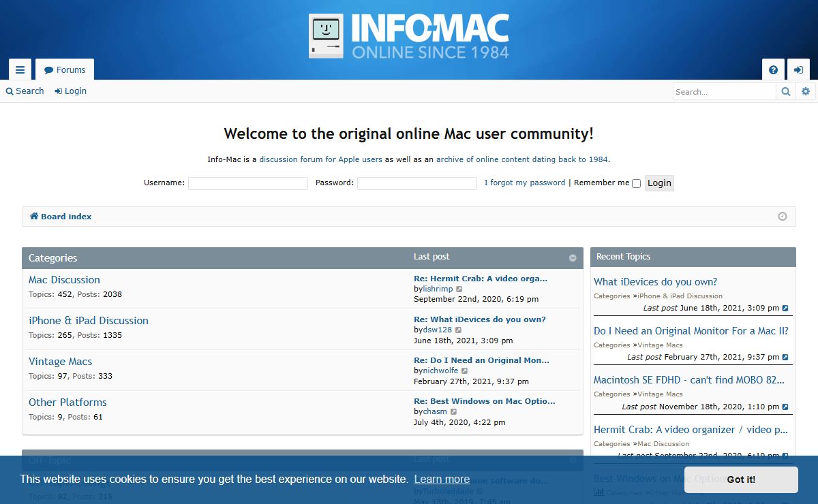Open recent topic Macintosh SE FDHD
The image size is (818, 504).
click(689, 380)
